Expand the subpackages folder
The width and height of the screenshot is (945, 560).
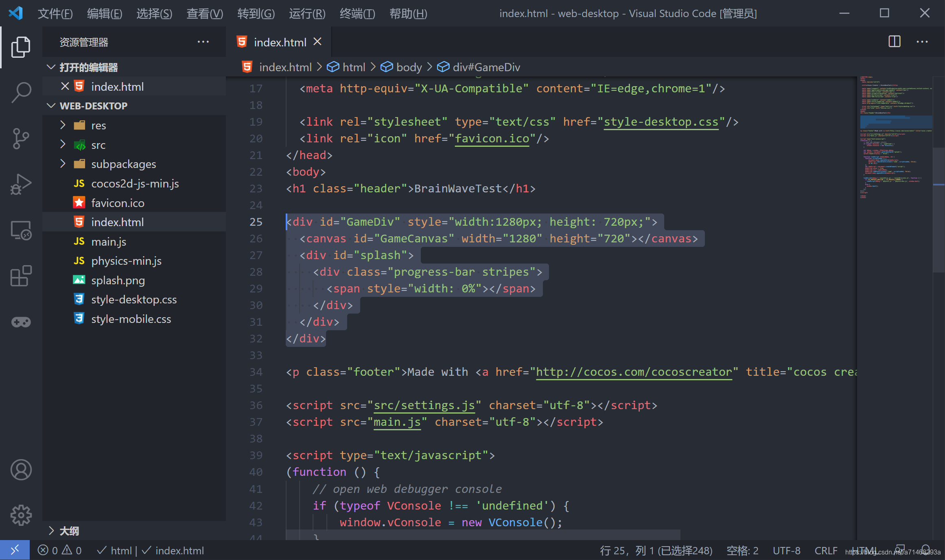click(123, 164)
